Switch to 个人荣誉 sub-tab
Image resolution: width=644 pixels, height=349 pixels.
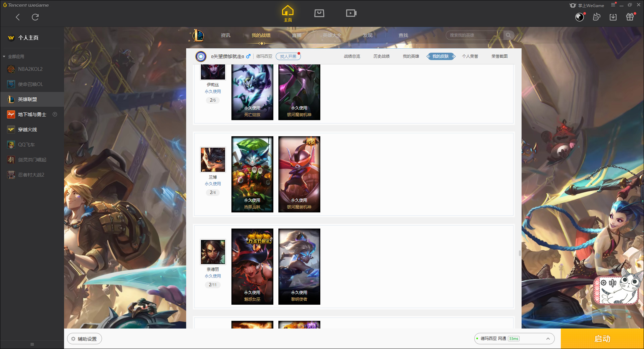(x=470, y=56)
